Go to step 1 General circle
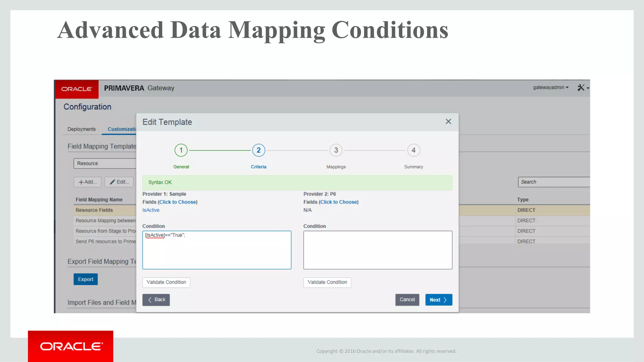The height and width of the screenshot is (362, 644). [x=181, y=150]
